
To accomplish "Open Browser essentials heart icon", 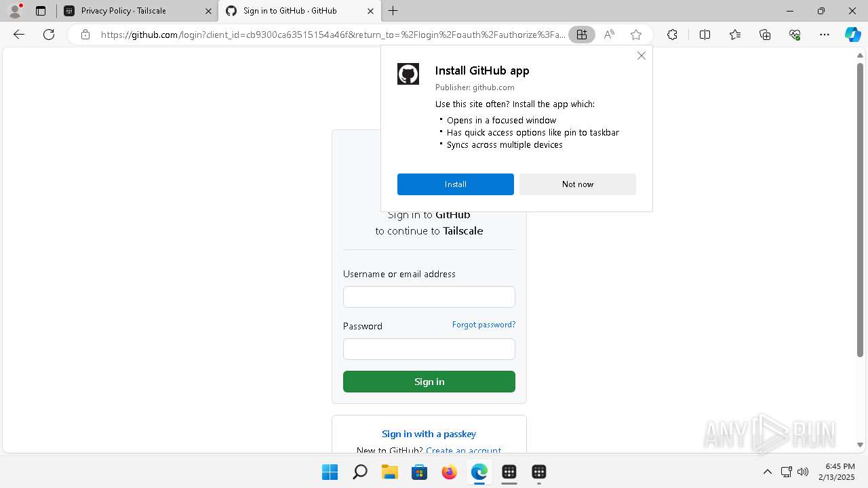I will [795, 35].
